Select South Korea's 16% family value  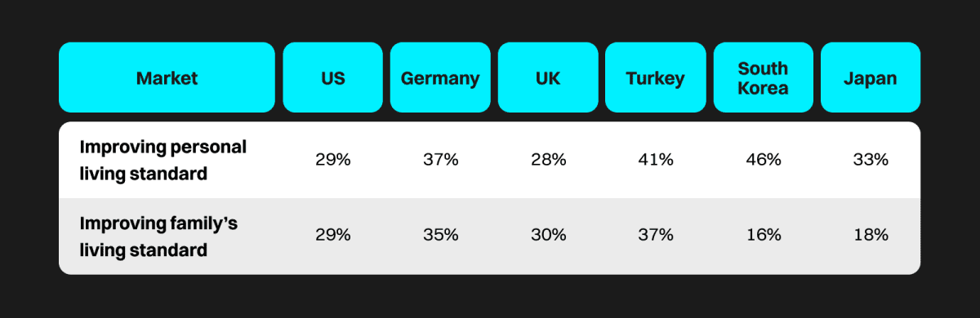(763, 235)
